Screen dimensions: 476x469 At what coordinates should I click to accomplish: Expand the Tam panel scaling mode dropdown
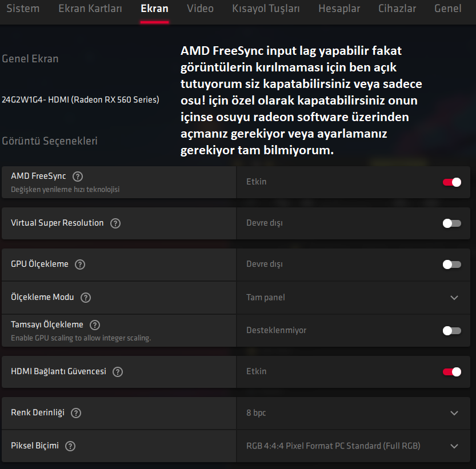point(353,298)
